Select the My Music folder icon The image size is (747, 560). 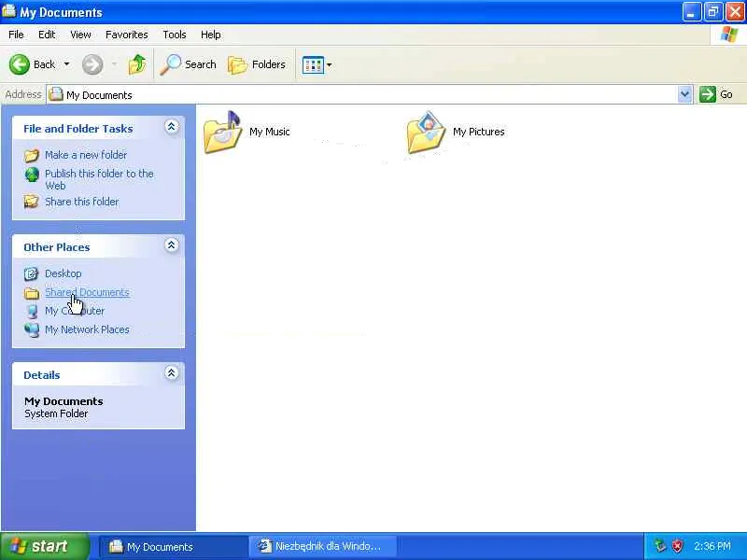222,133
